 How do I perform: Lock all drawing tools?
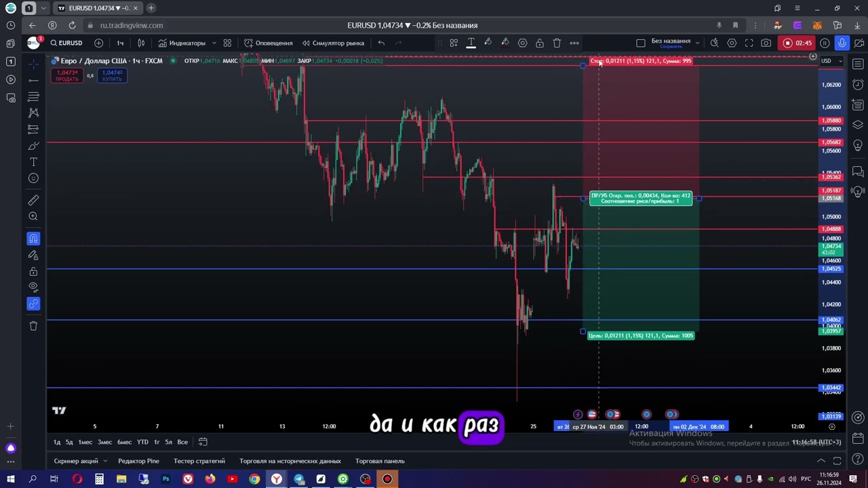click(x=33, y=271)
